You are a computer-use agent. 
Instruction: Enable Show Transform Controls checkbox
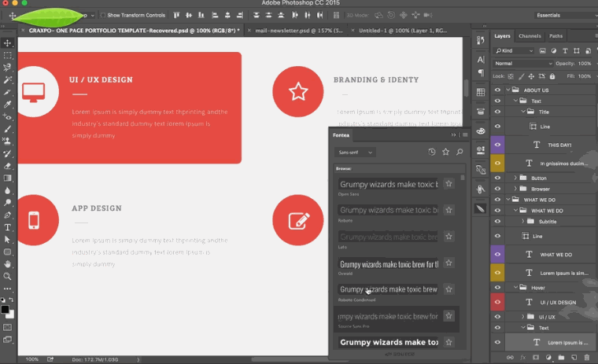coord(102,15)
